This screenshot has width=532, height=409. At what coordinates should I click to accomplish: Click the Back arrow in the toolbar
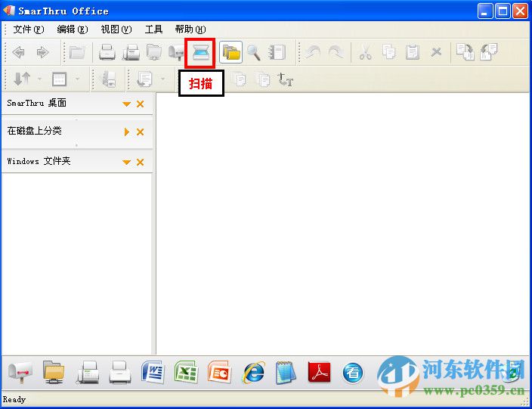[x=19, y=52]
